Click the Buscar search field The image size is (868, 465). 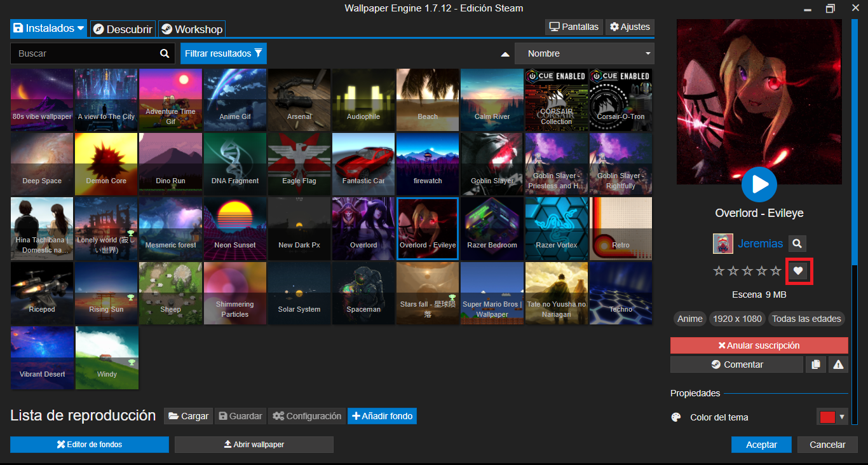(x=92, y=53)
